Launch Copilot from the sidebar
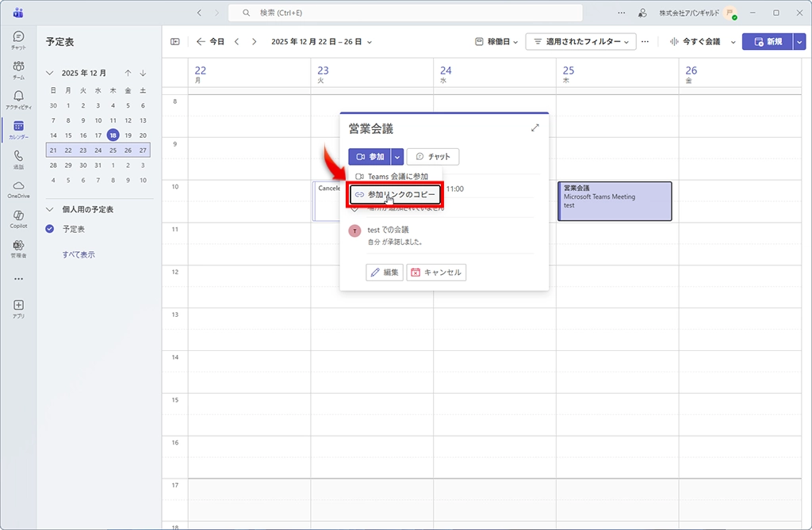812x530 pixels. point(18,218)
